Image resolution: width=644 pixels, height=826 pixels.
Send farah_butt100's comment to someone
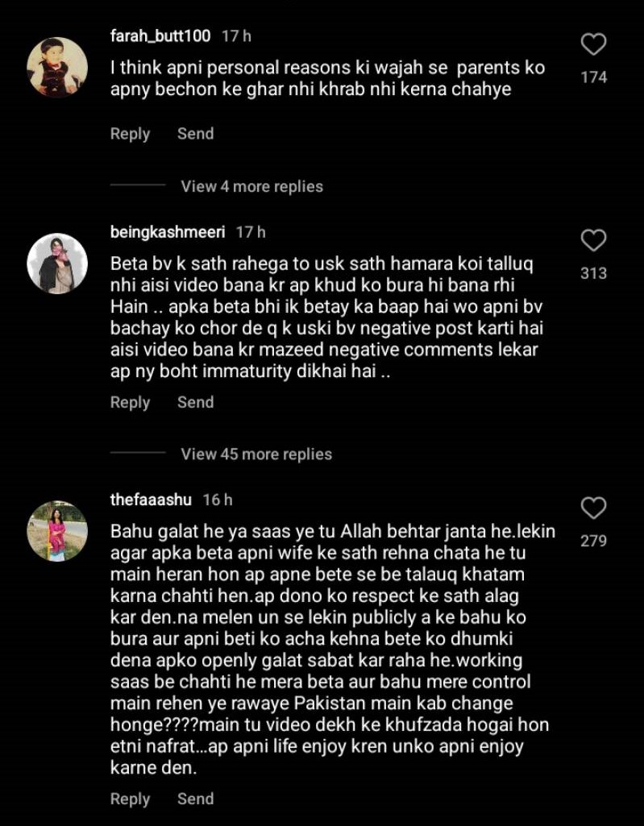click(196, 133)
